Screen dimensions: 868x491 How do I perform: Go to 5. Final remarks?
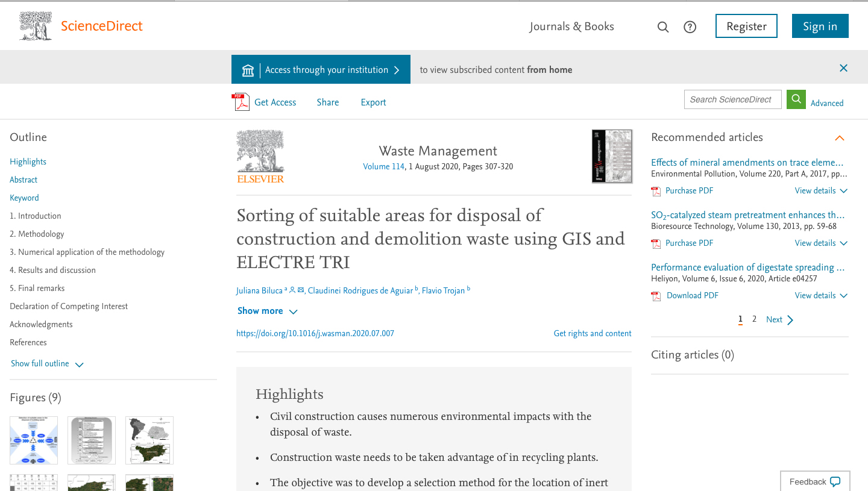click(x=37, y=288)
